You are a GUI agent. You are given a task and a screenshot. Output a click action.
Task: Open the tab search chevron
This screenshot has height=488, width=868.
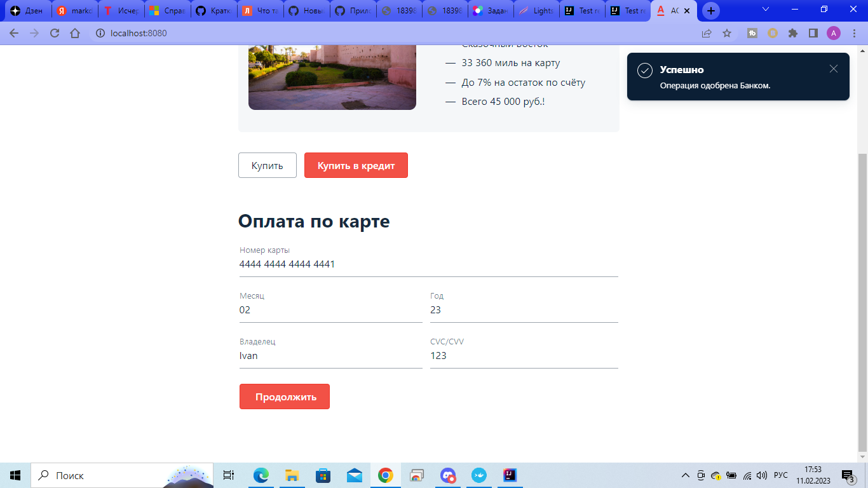764,10
